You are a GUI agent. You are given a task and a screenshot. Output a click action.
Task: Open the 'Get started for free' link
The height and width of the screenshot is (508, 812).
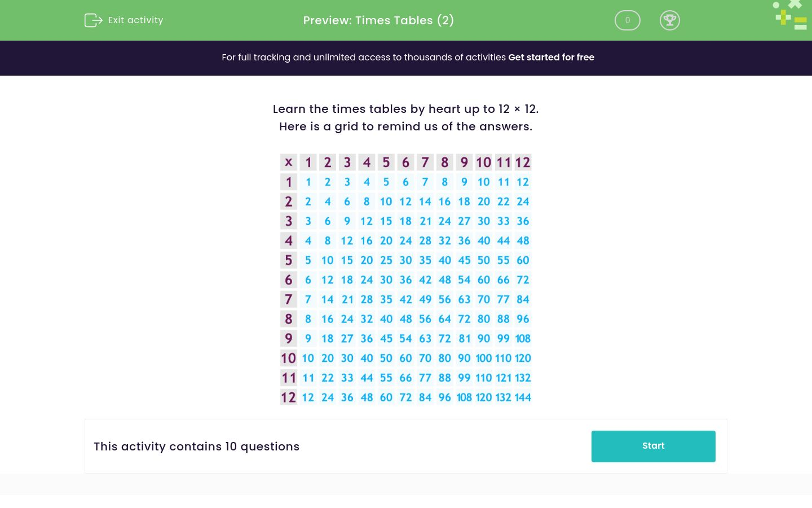551,58
